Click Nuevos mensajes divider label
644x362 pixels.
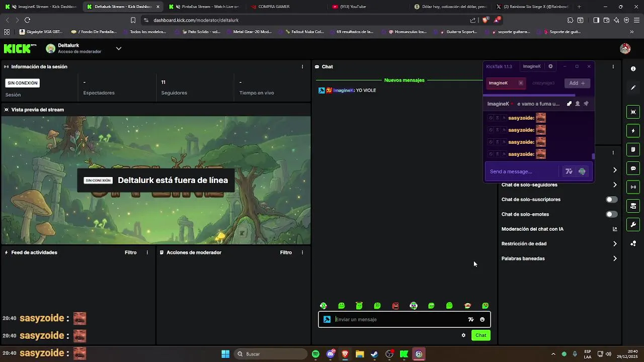coord(404,80)
